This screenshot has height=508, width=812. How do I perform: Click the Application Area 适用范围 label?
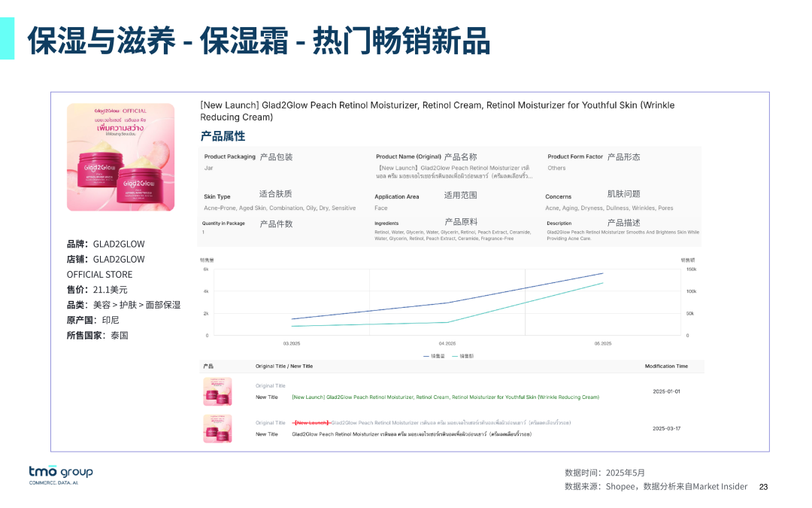(x=426, y=196)
